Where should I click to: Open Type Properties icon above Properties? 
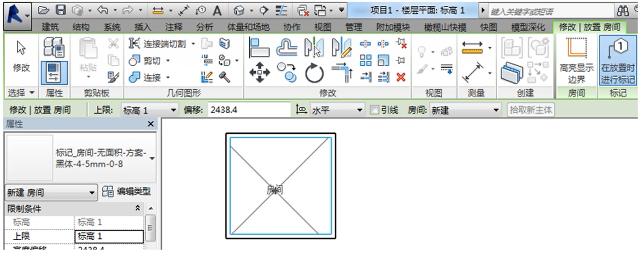[55, 47]
